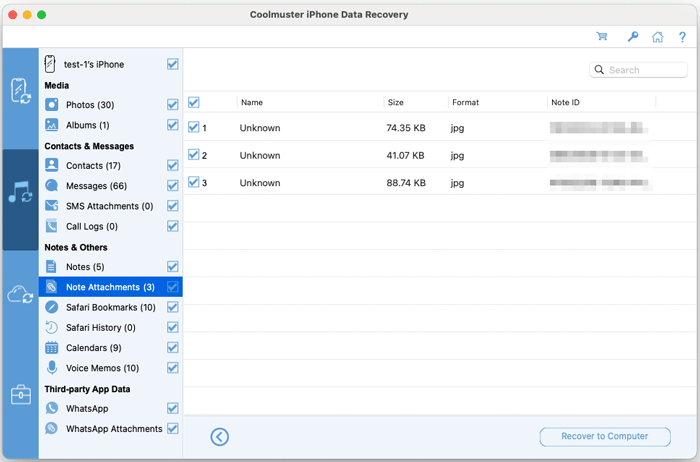Open Safari Bookmarks (10) category

coord(111,308)
